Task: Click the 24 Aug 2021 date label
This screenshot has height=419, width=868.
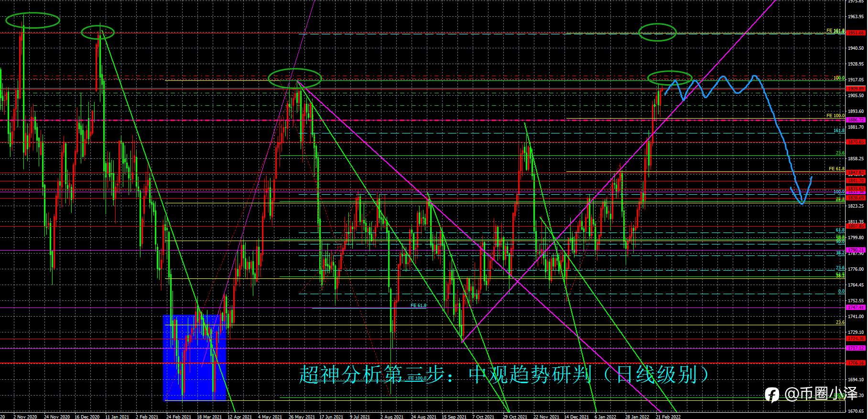Action: (423, 417)
